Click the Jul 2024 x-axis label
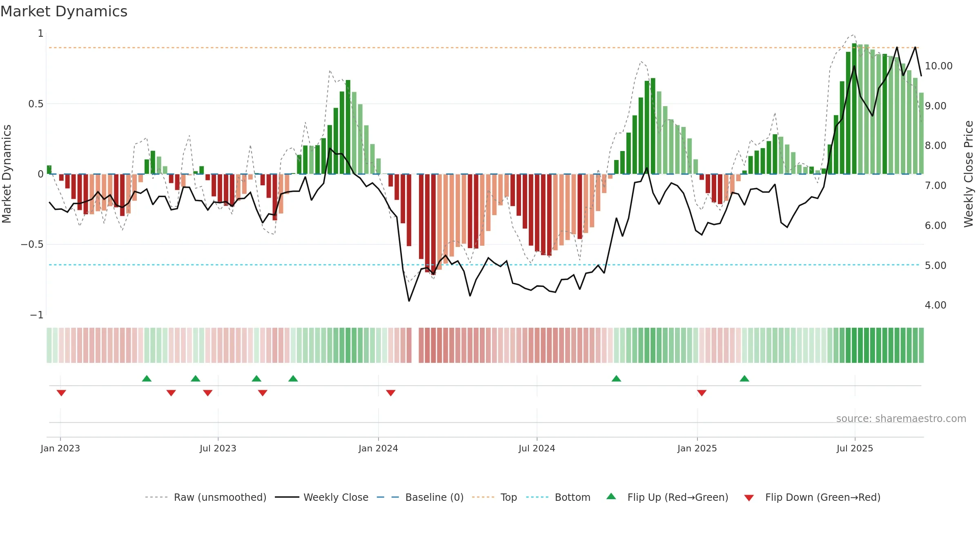980x551 pixels. tap(537, 448)
